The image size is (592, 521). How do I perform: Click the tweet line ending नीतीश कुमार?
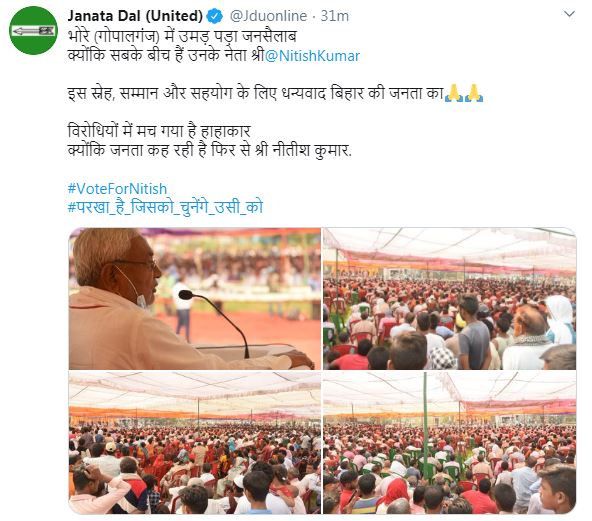210,150
